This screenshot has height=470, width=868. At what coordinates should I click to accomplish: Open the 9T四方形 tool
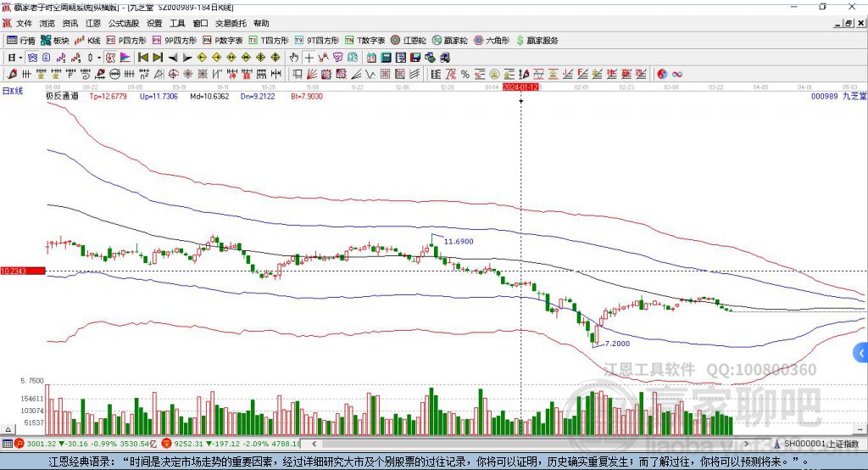tap(317, 41)
